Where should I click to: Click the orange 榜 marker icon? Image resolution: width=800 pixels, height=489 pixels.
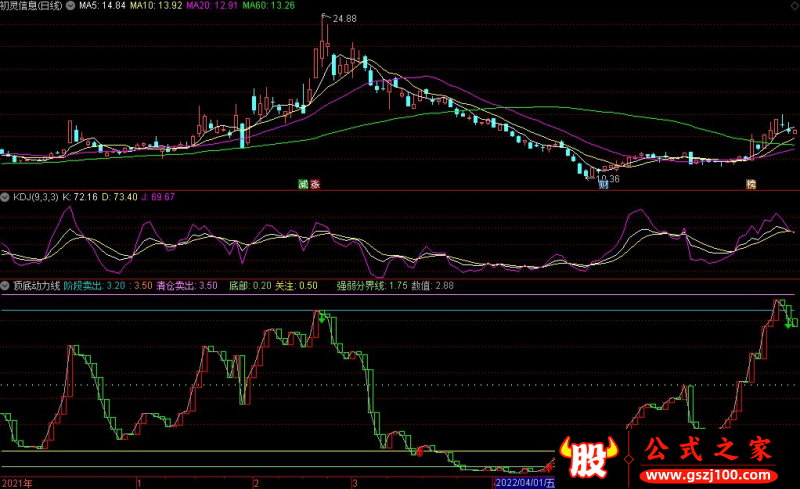coord(750,184)
